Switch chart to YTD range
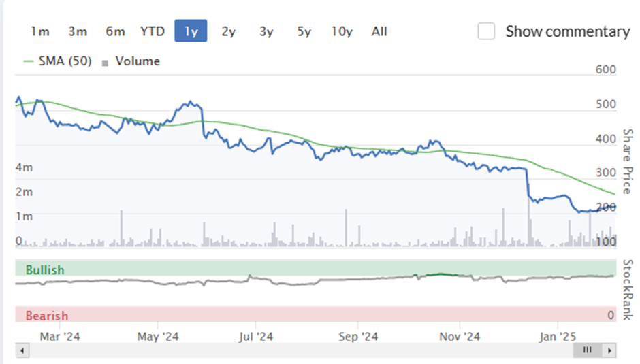The image size is (640, 364). tap(153, 31)
